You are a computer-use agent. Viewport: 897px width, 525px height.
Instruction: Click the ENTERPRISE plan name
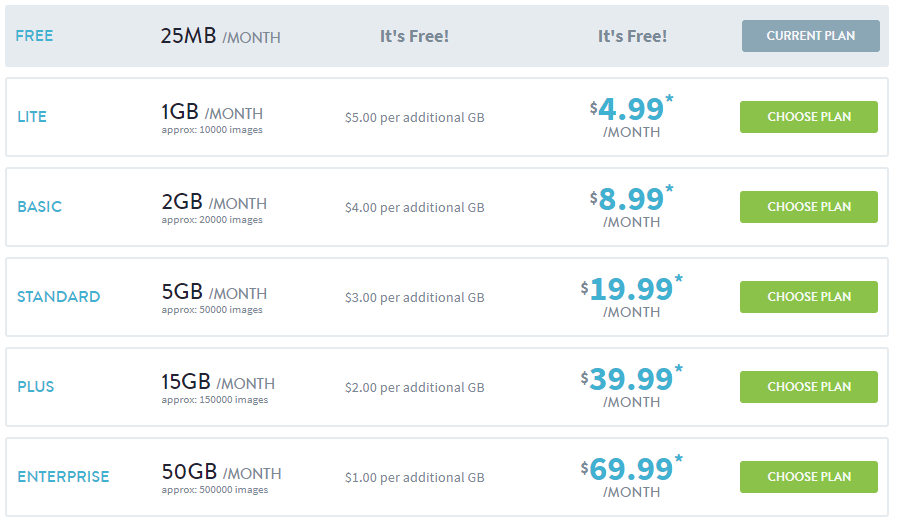(x=63, y=477)
